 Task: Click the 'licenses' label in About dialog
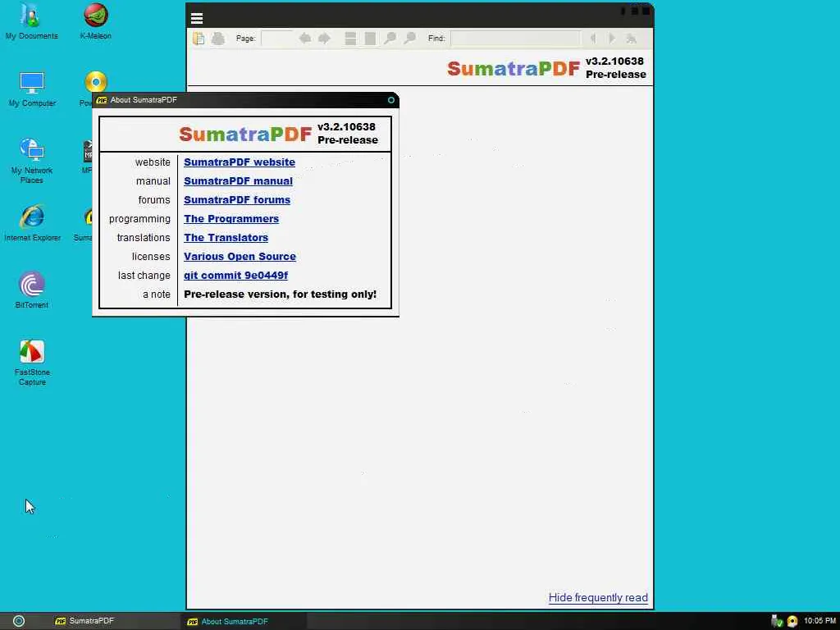[x=151, y=257]
